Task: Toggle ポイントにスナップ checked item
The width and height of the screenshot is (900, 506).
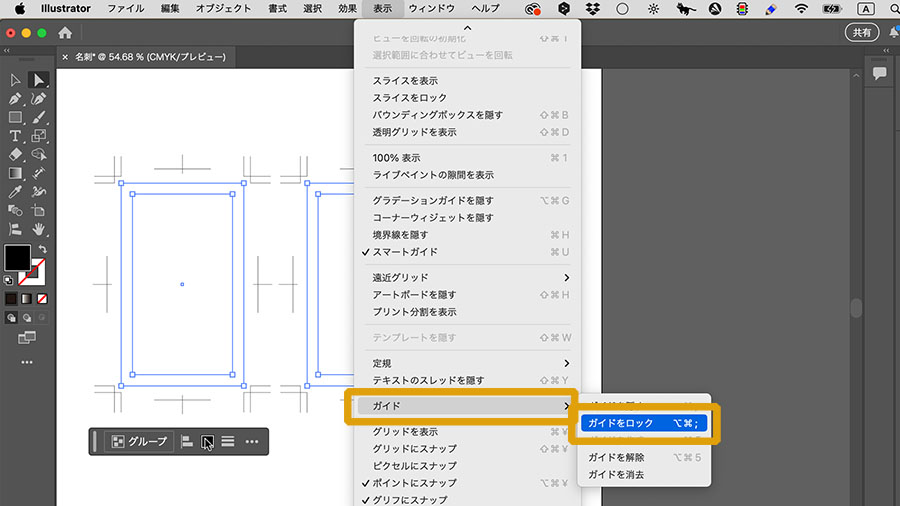Action: point(467,483)
